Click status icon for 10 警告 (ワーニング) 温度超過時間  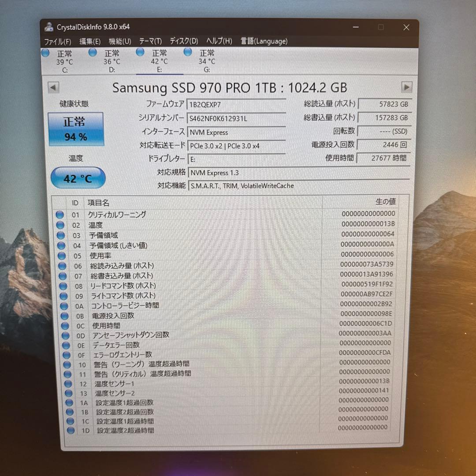pos(67,365)
